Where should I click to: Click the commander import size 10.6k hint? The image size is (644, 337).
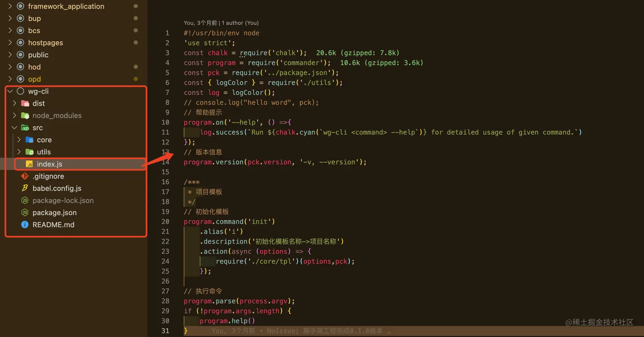(x=382, y=63)
